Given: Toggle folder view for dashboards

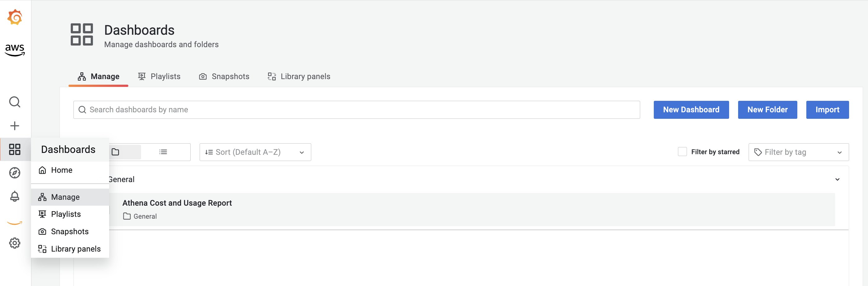Looking at the screenshot, I should point(115,152).
